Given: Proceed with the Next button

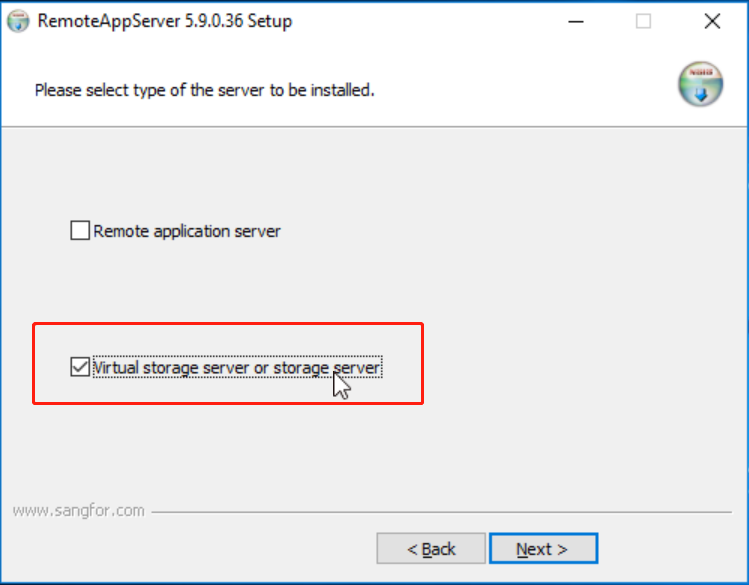Looking at the screenshot, I should click(x=542, y=549).
